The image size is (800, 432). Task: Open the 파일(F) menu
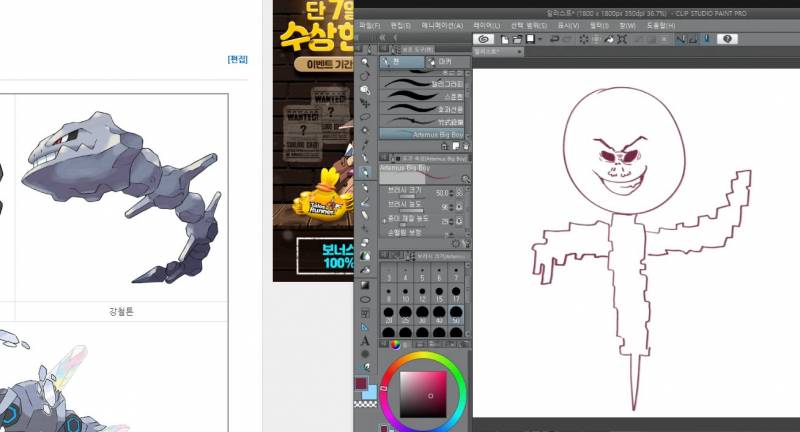pyautogui.click(x=369, y=26)
